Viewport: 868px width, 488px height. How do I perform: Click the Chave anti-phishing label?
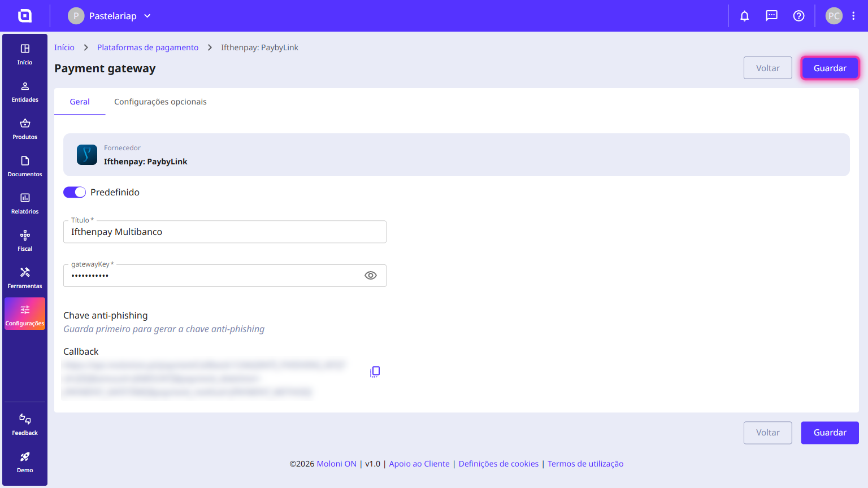pyautogui.click(x=106, y=315)
